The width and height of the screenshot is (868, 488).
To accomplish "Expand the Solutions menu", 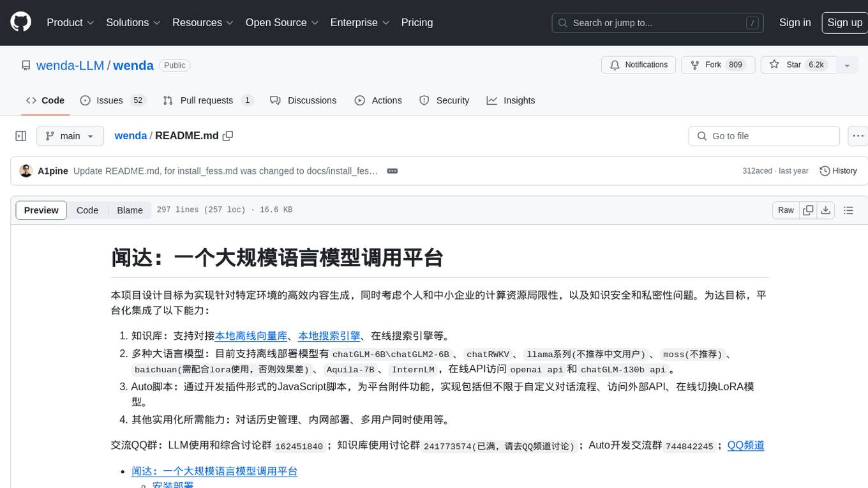I will [133, 22].
